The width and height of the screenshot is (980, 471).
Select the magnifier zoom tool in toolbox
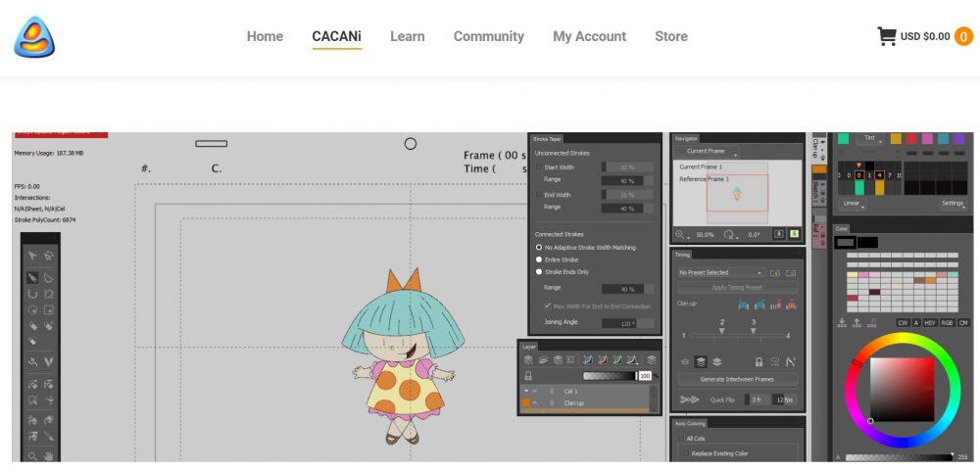(32, 456)
